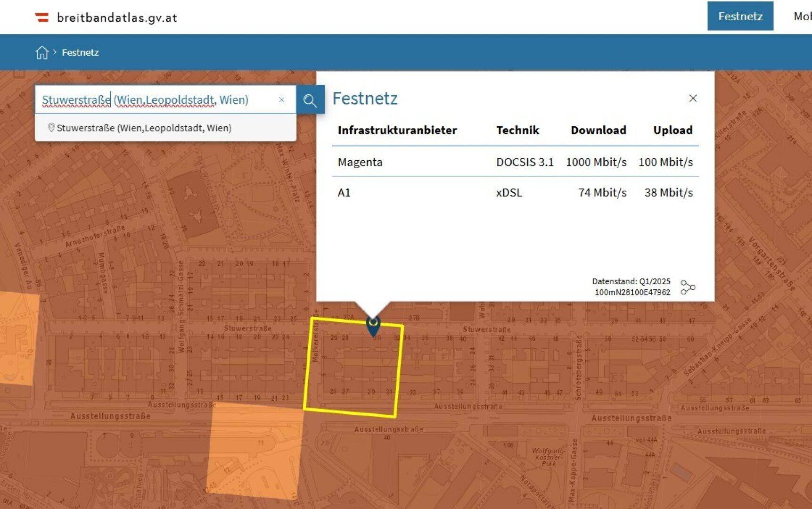Click the home icon in breadcrumb
The height and width of the screenshot is (509, 812).
point(42,52)
